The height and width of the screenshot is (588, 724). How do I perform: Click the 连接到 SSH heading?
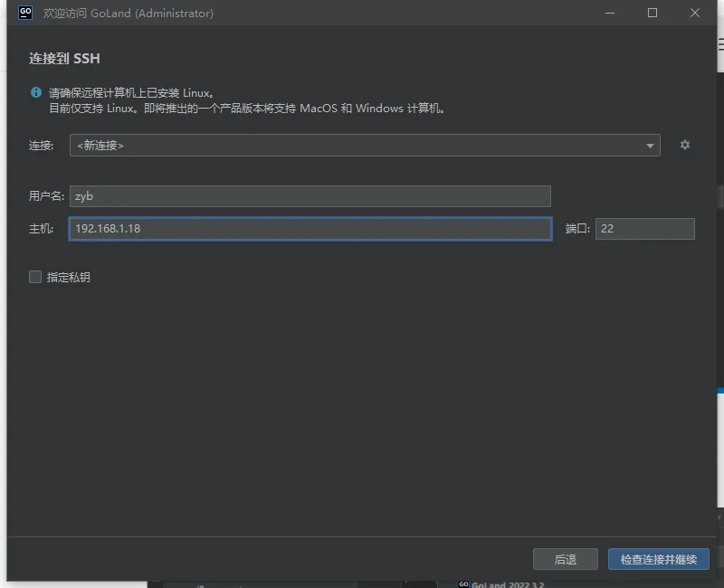tap(64, 59)
